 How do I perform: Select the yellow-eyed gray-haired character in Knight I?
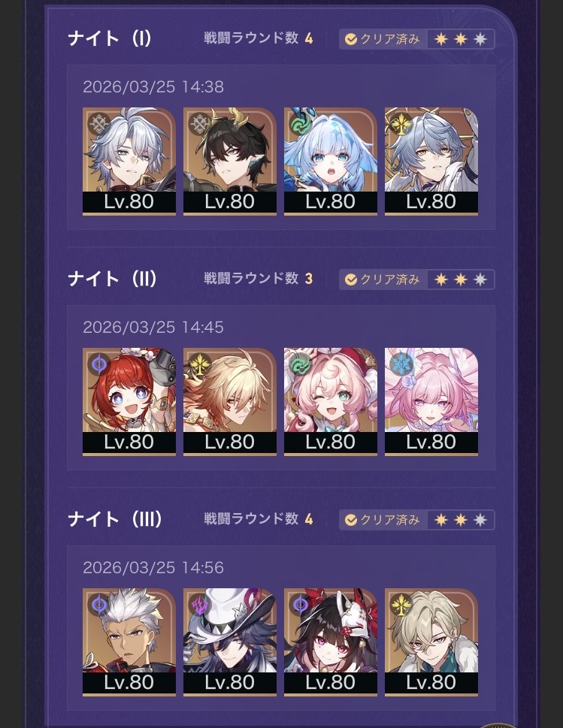431,161
